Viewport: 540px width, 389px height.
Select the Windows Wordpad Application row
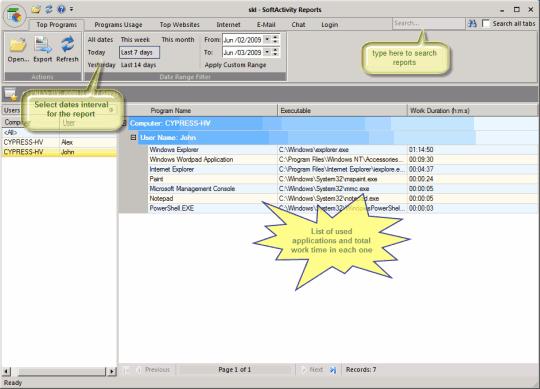[x=343, y=159]
